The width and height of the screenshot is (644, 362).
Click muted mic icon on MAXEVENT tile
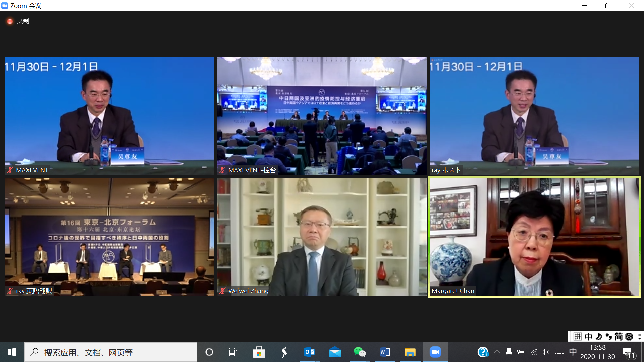(10, 170)
